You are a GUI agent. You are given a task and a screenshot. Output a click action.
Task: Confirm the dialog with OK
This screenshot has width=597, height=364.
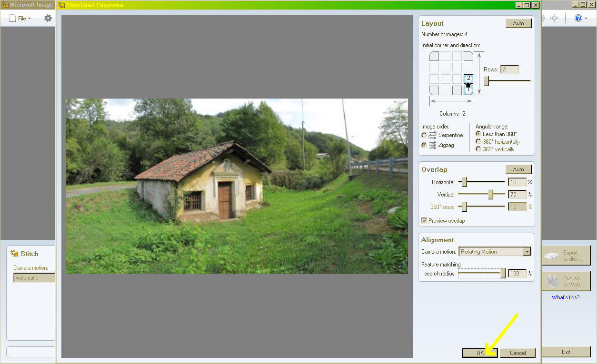480,353
